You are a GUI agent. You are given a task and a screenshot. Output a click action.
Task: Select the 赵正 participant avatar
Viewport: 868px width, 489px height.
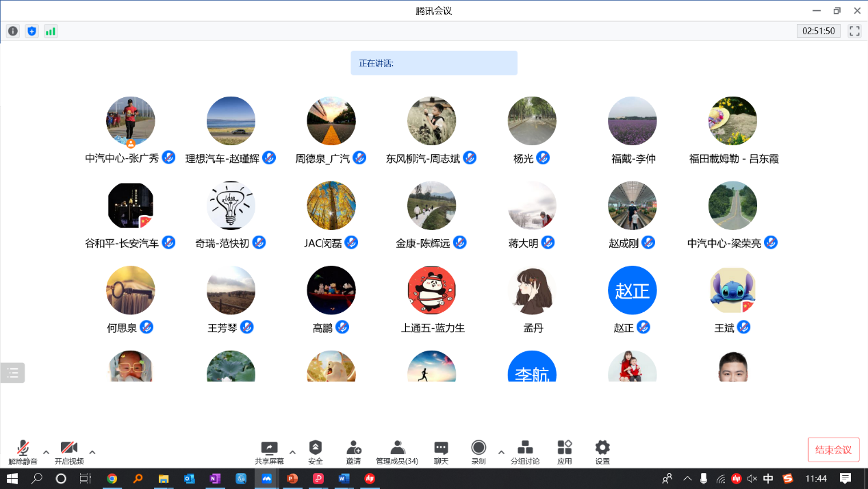tap(632, 290)
